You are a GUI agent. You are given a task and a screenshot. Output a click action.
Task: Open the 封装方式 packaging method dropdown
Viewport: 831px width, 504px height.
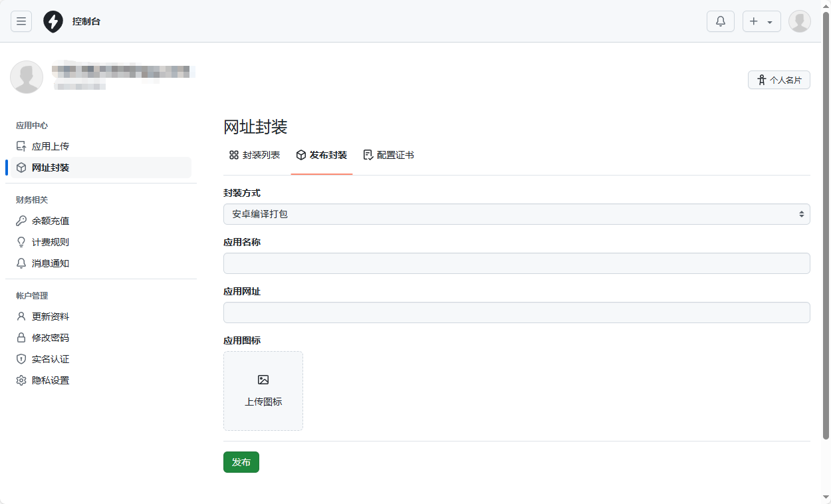517,213
